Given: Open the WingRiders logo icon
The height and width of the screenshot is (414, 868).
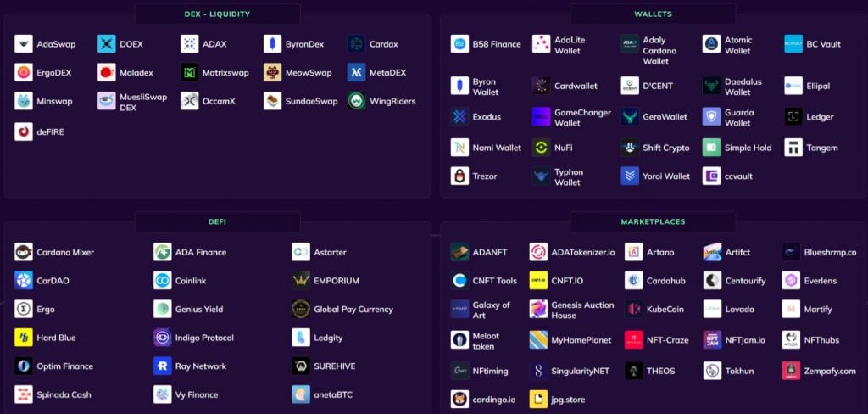Looking at the screenshot, I should click(357, 101).
